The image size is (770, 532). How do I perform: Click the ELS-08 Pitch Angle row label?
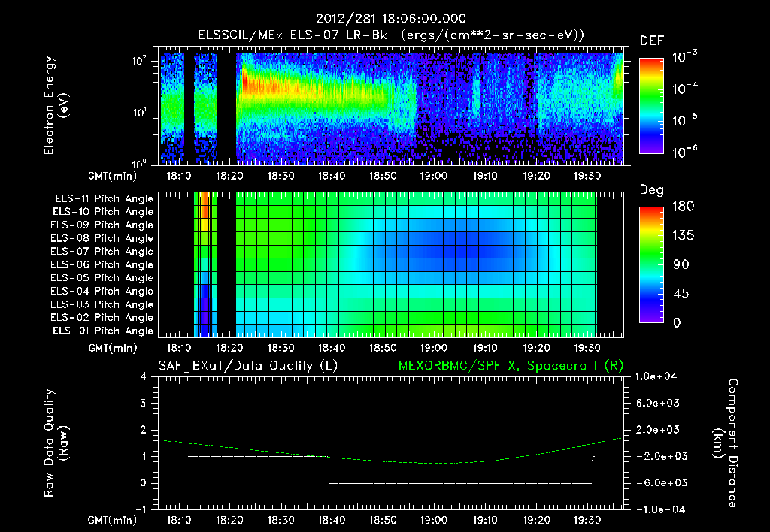[102, 238]
